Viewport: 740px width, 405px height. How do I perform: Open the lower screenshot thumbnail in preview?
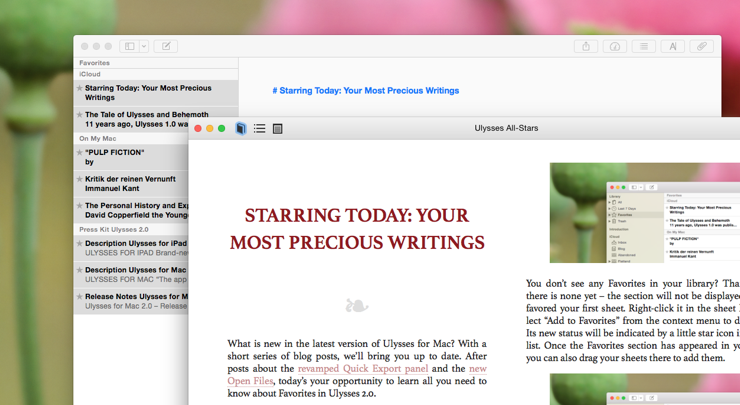[x=645, y=389]
